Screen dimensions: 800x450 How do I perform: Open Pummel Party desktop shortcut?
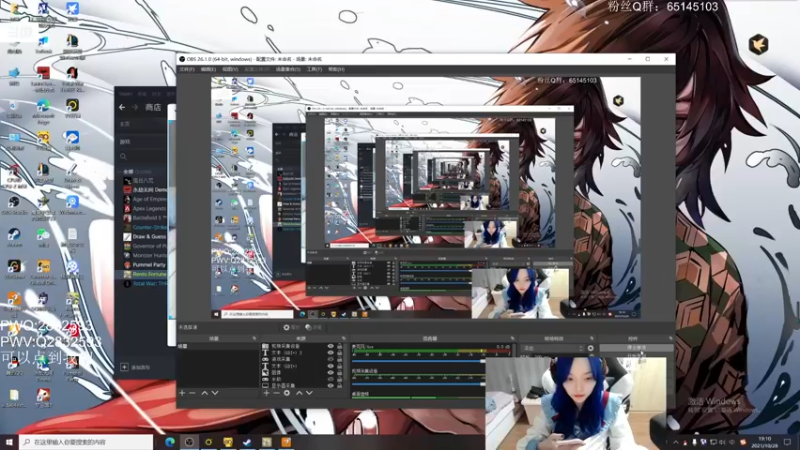pyautogui.click(x=72, y=366)
